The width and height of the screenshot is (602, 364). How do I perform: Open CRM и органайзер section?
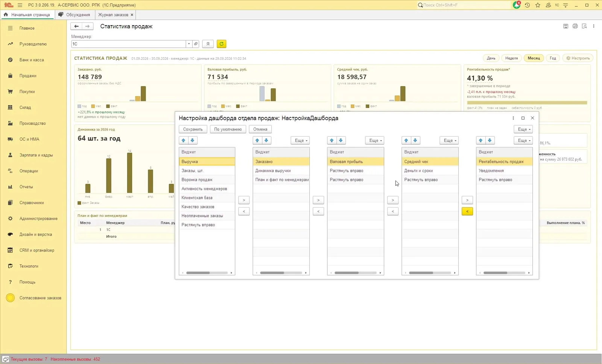pos(37,250)
